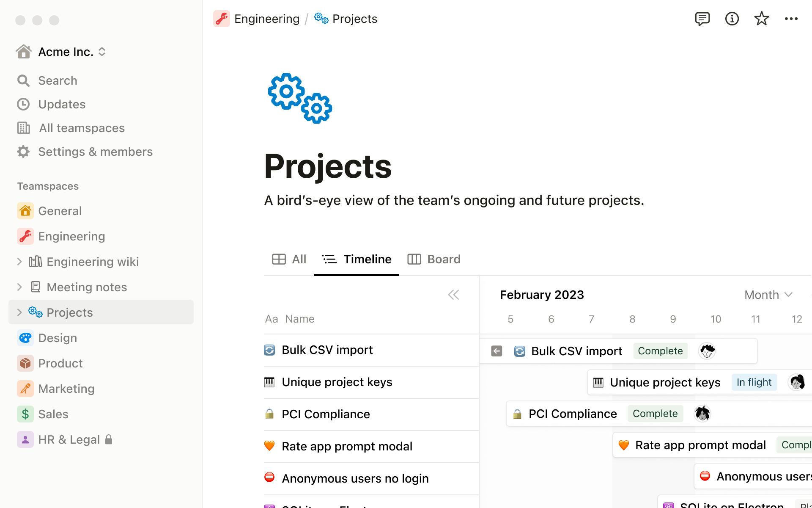Image resolution: width=812 pixels, height=508 pixels.
Task: Click the star/favorite icon
Action: pos(762,19)
